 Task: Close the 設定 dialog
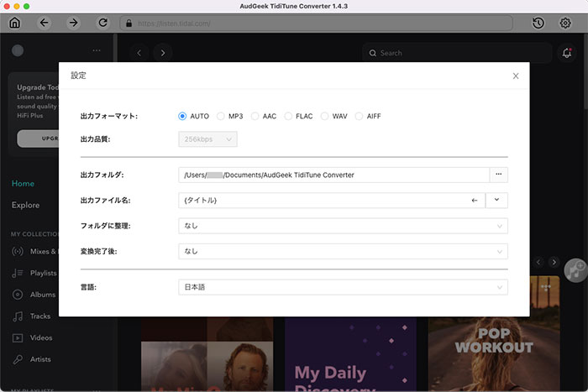pos(516,76)
